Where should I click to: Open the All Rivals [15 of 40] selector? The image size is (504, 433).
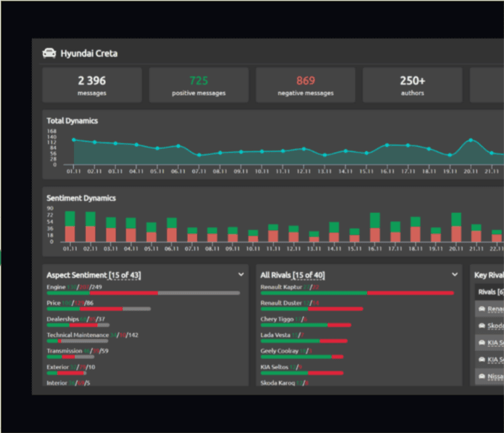coord(293,275)
